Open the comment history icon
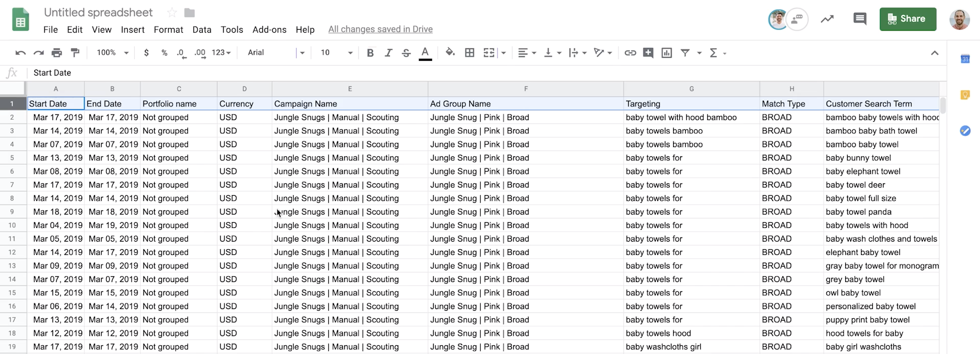This screenshot has width=980, height=354. (859, 19)
